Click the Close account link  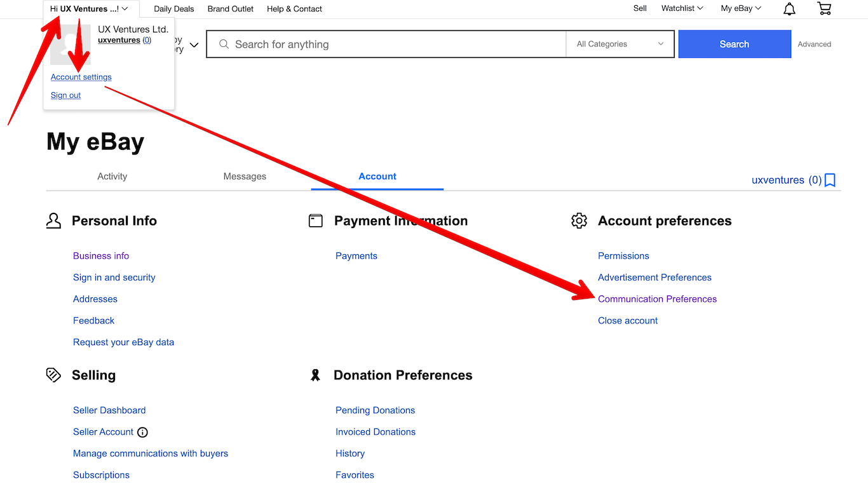[628, 321]
